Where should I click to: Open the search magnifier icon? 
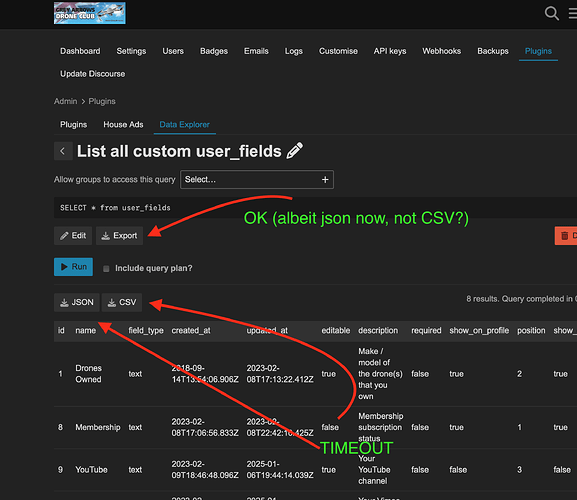(x=552, y=13)
